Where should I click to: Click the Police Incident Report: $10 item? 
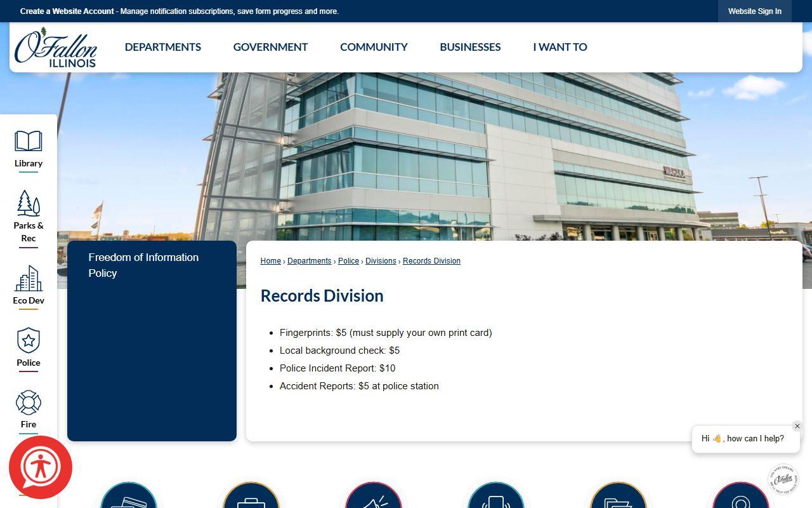coord(337,368)
